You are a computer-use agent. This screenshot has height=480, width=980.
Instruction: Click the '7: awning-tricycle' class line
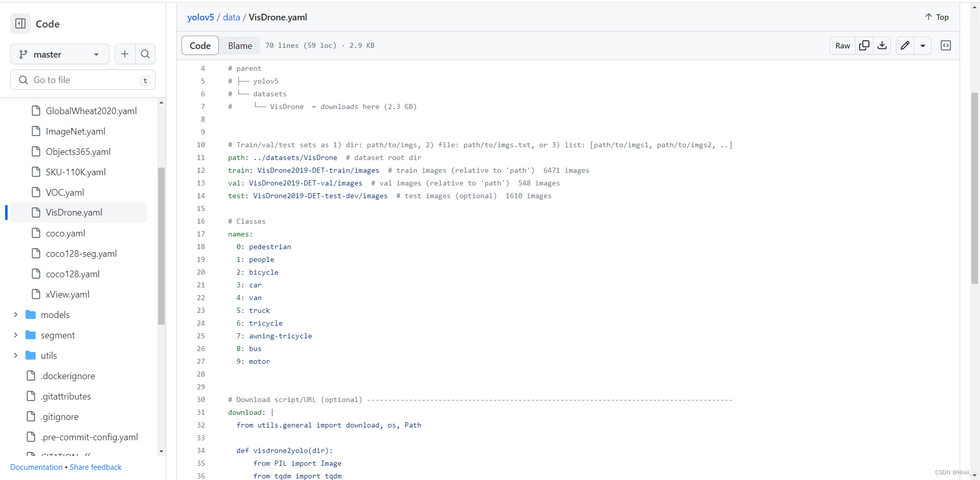coord(274,336)
